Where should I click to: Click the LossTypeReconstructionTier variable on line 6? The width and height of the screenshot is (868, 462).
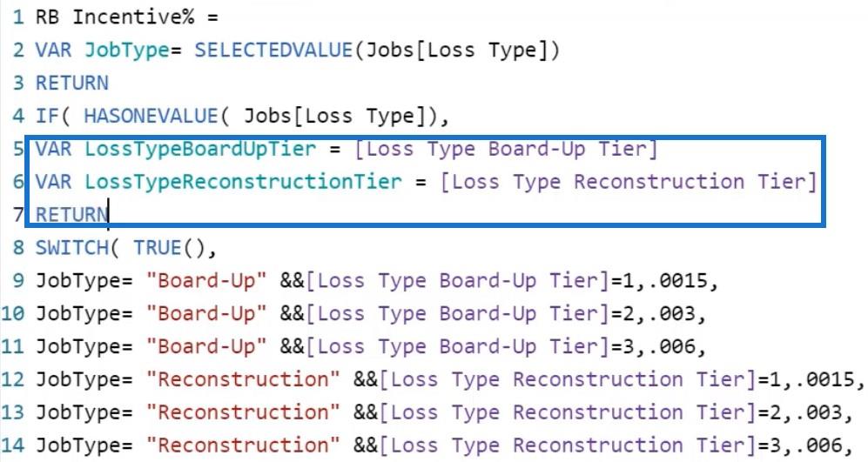pyautogui.click(x=243, y=182)
